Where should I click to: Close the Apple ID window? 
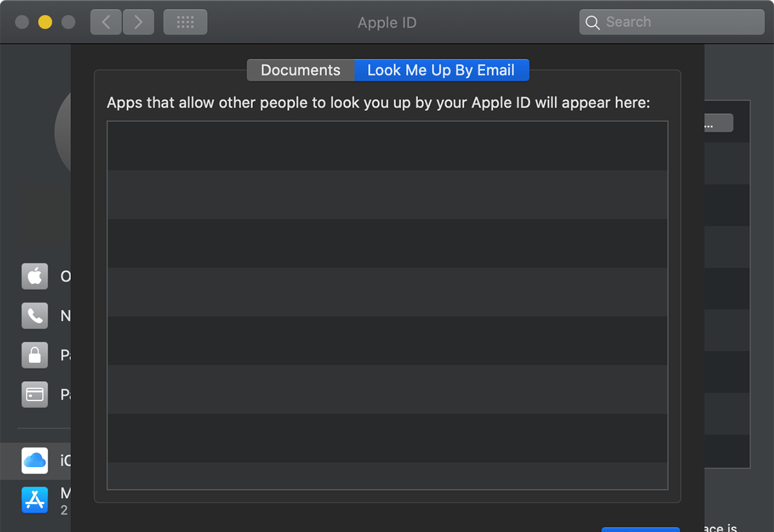[x=21, y=23]
